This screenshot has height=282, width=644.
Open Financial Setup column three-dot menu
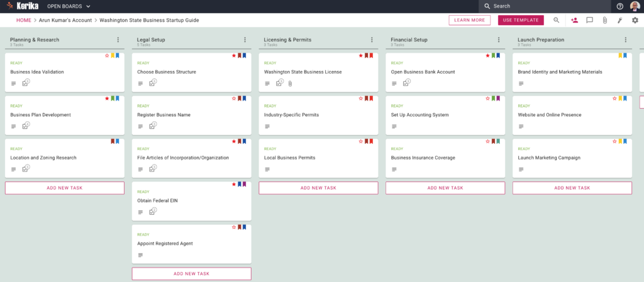pos(498,40)
